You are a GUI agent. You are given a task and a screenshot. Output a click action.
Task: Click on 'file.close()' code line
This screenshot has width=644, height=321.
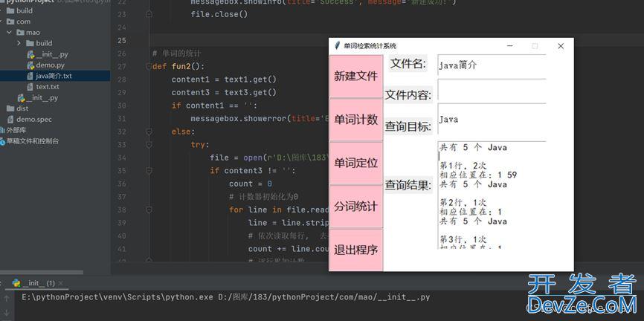click(x=219, y=14)
